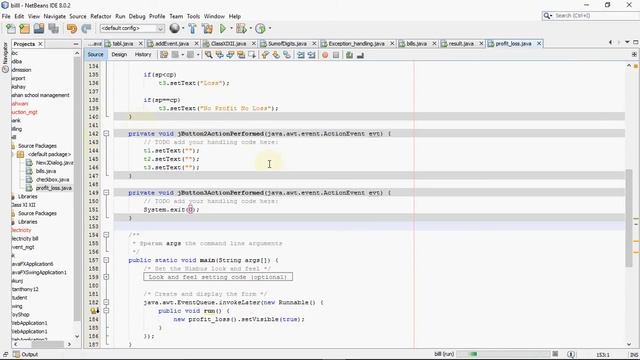The height and width of the screenshot is (360, 640).
Task: Expand the Look and feel setting code fold
Action: pos(106,277)
